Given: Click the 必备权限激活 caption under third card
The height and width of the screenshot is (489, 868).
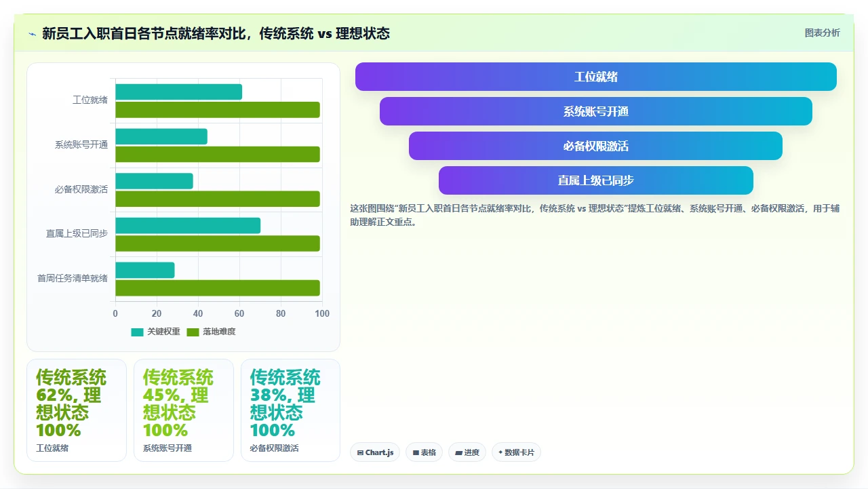Looking at the screenshot, I should [274, 448].
